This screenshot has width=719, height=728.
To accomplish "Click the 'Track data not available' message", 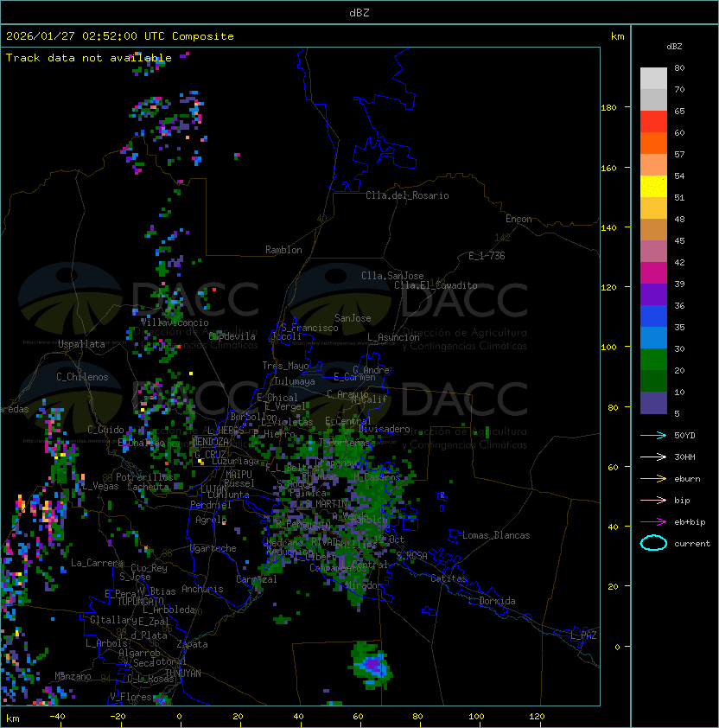I will click(x=89, y=58).
